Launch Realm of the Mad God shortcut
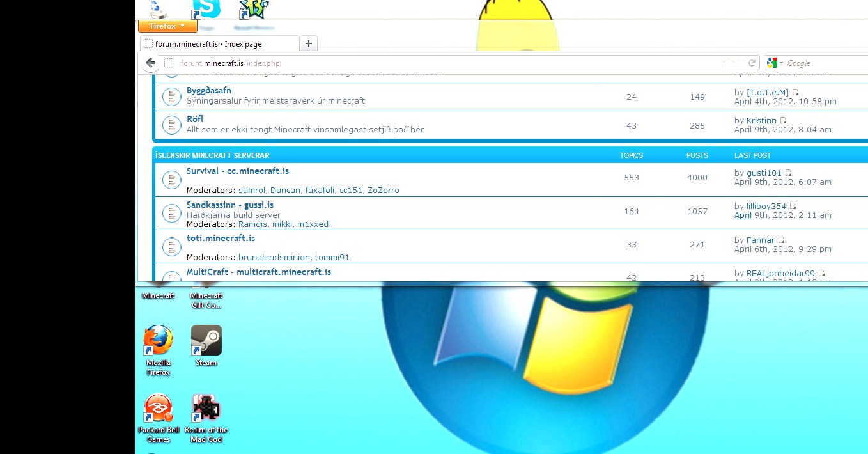868x454 pixels. tap(206, 409)
